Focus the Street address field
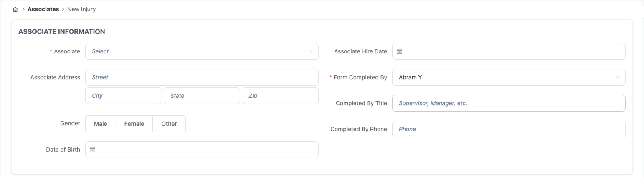This screenshot has width=644, height=178. pyautogui.click(x=202, y=77)
